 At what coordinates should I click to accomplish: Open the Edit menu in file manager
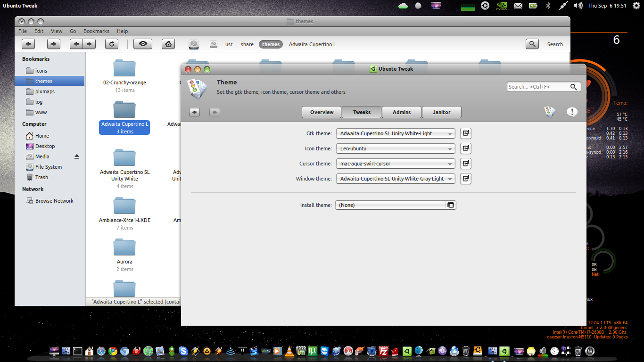39,31
